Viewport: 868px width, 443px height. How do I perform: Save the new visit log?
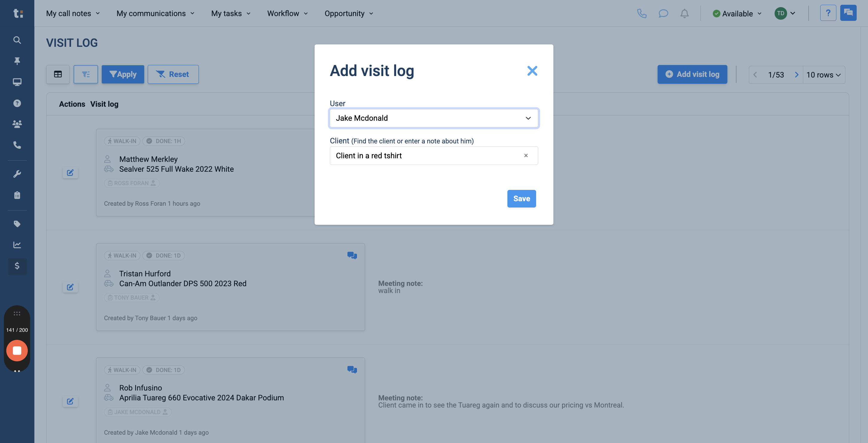coord(521,199)
